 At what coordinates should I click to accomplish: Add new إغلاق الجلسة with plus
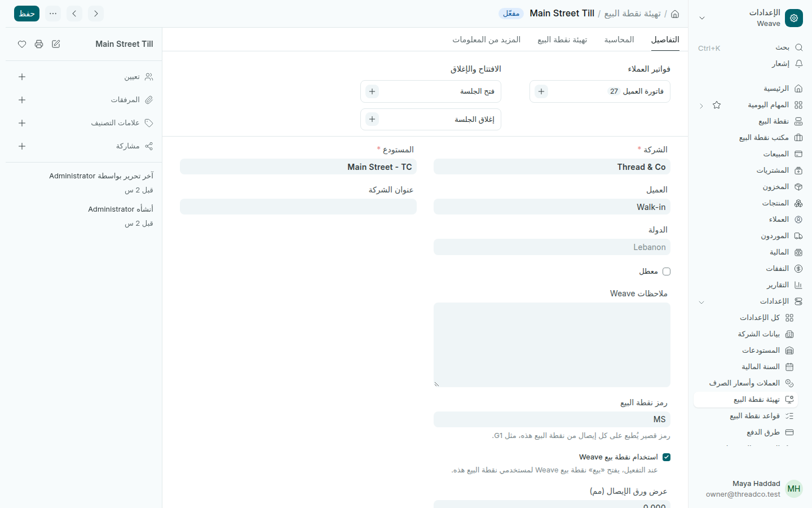[x=372, y=119]
